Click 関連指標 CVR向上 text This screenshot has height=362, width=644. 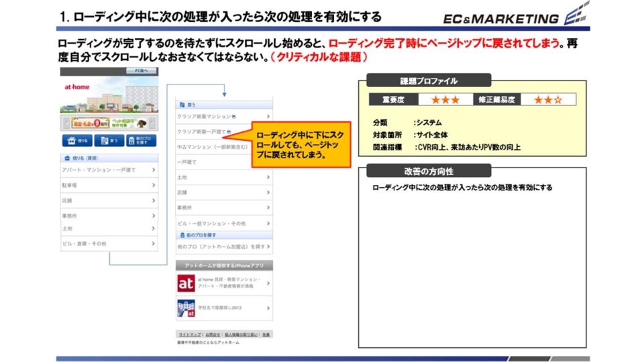coord(447,147)
